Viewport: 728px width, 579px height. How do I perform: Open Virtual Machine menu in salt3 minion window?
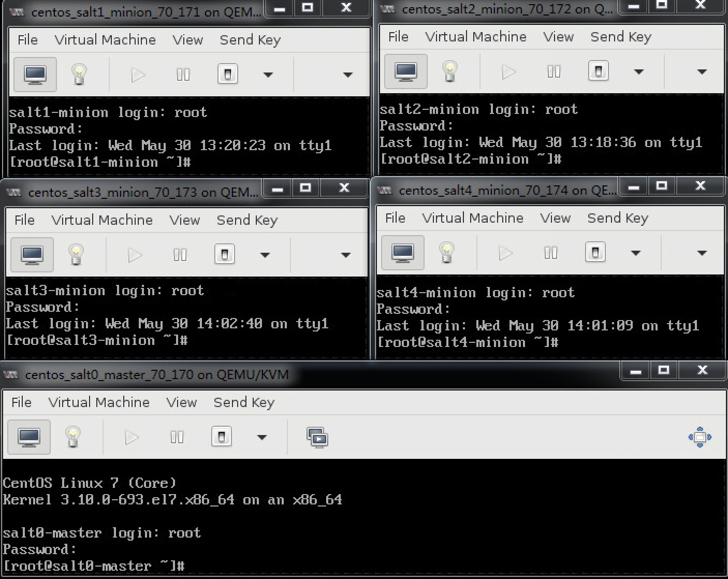(102, 220)
